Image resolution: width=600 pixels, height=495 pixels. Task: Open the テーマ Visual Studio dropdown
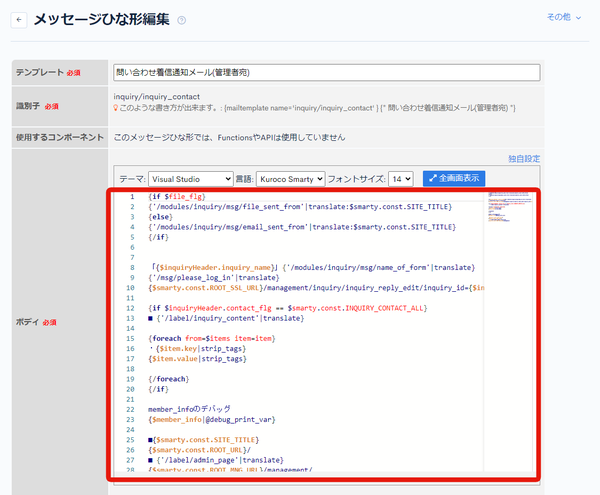191,179
